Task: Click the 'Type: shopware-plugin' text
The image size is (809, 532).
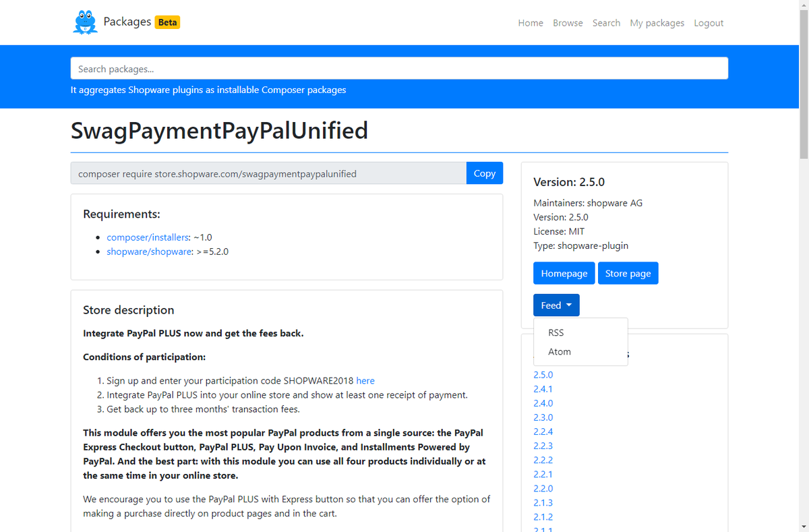Action: click(580, 245)
